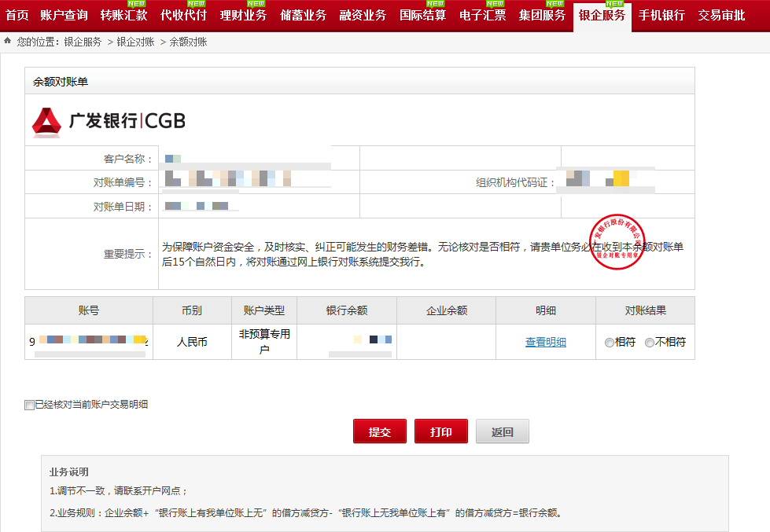The height and width of the screenshot is (532, 770).
Task: Click the 非预算专用户 account type cell
Action: [264, 342]
